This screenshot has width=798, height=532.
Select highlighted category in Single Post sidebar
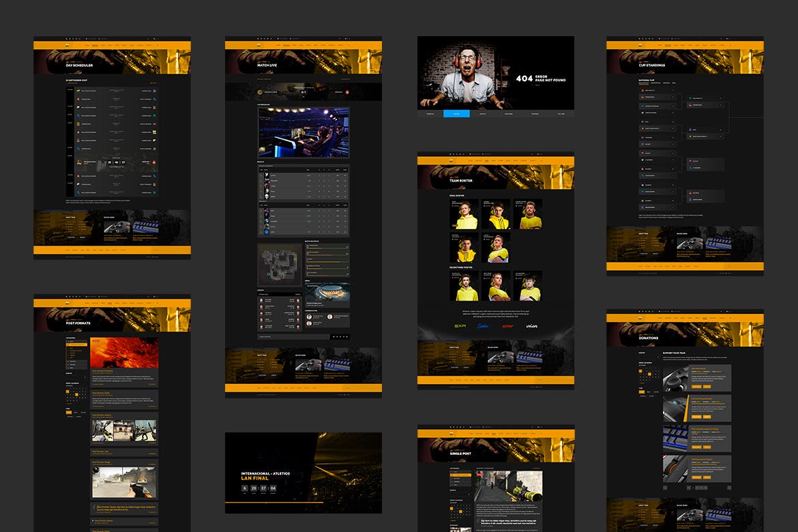pyautogui.click(x=460, y=475)
